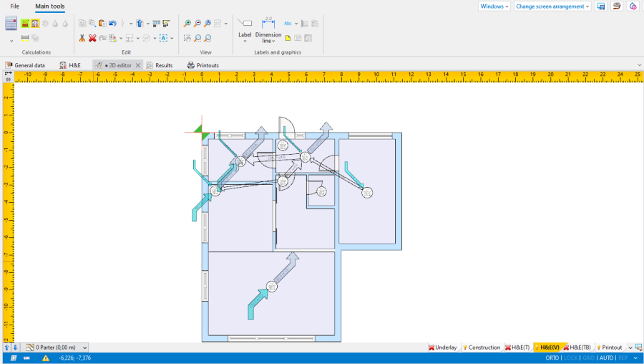Click the calculator icon in Calculations
This screenshot has height=364, width=644.
(11, 23)
